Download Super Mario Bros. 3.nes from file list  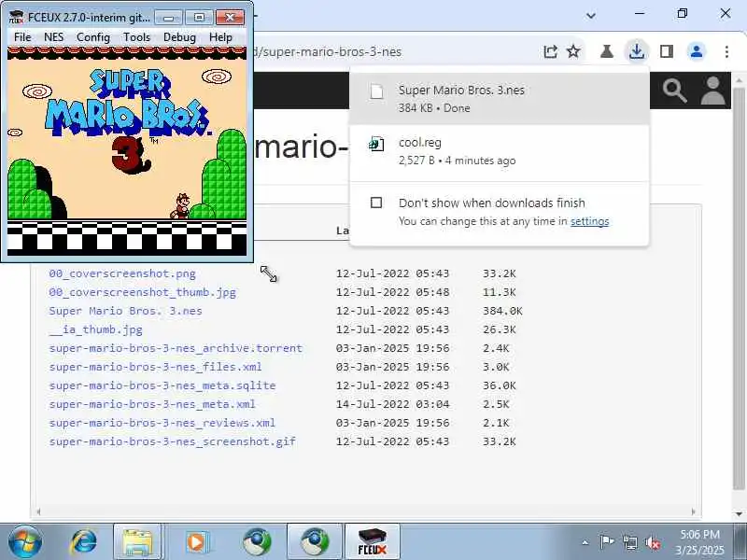click(x=125, y=311)
